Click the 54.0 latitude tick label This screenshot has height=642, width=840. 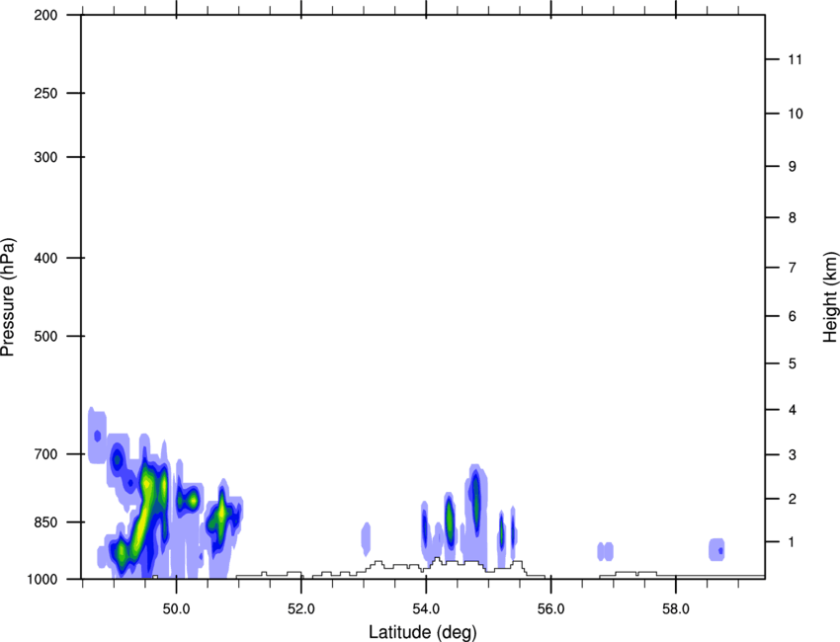point(426,609)
